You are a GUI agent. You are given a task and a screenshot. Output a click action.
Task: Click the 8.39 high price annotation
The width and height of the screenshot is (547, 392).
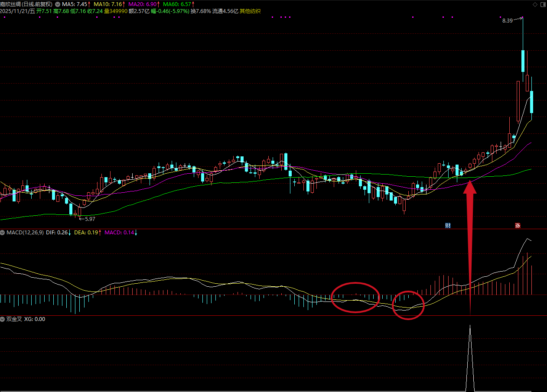507,20
